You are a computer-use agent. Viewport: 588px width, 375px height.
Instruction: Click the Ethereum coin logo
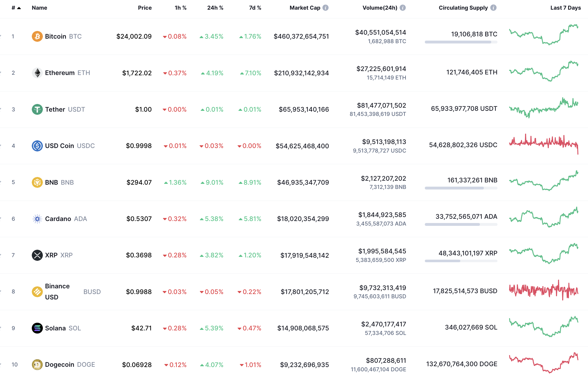[x=37, y=73]
